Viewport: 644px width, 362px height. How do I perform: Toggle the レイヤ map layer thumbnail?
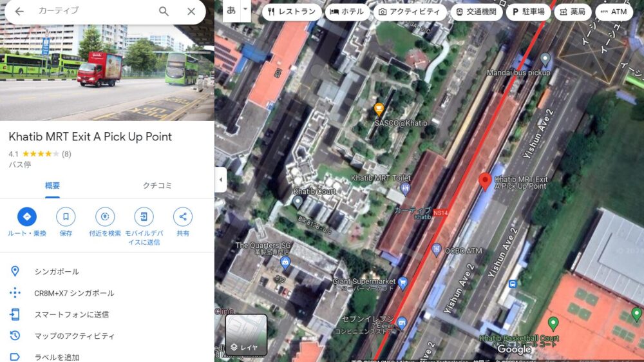click(246, 335)
